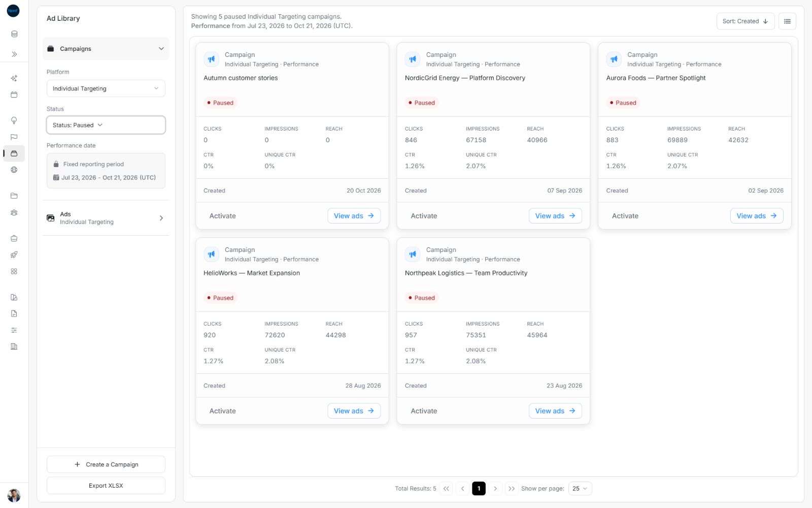
Task: Open the Platform dropdown showing Individual Targeting
Action: (106, 88)
